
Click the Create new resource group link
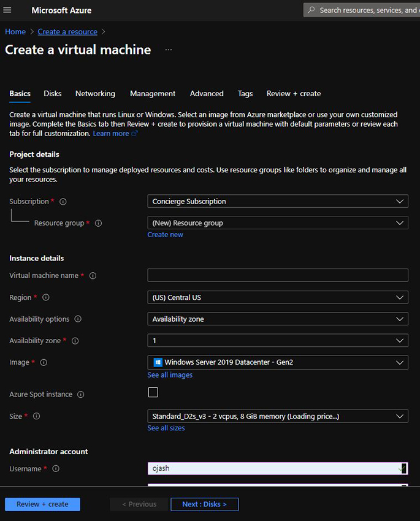click(x=165, y=235)
